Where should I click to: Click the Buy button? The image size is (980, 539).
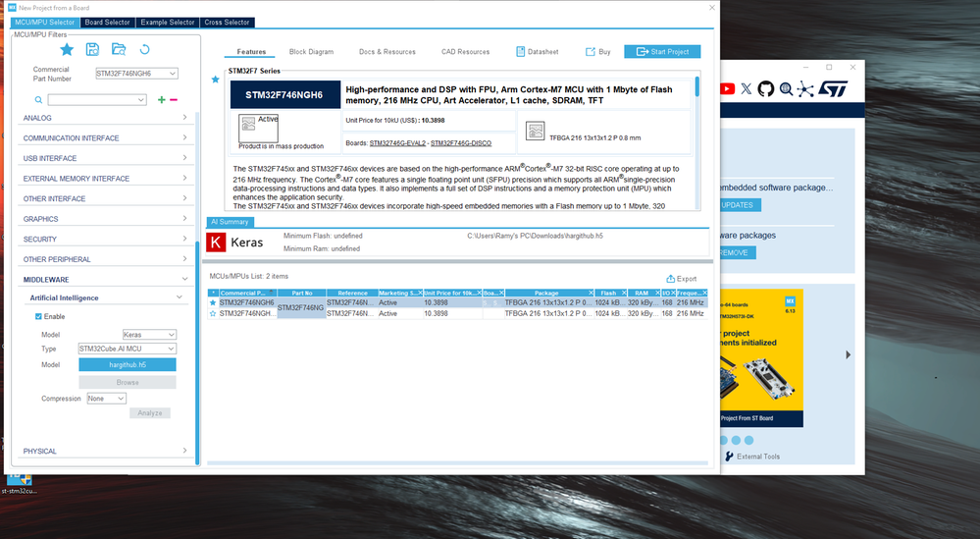[x=598, y=52]
